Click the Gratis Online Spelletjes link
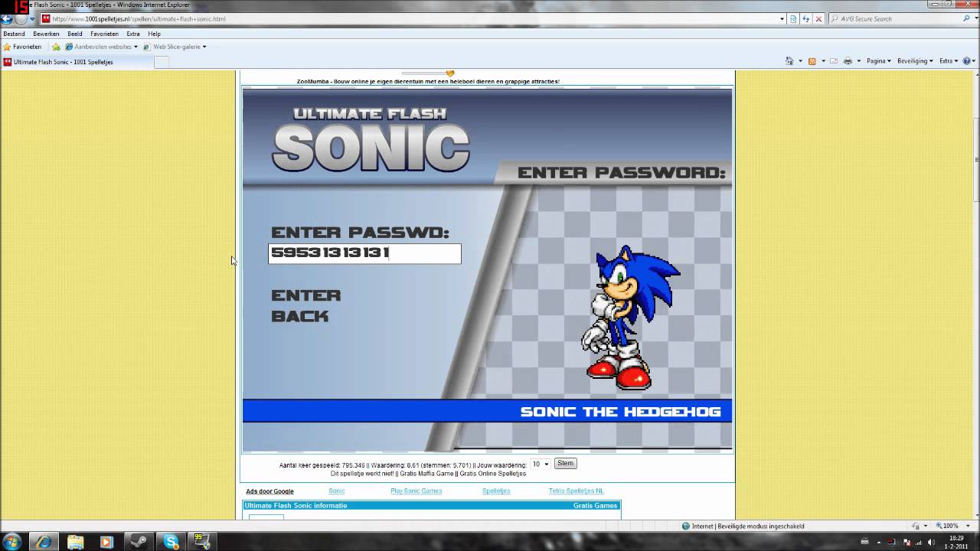This screenshot has height=551, width=980. [x=492, y=474]
